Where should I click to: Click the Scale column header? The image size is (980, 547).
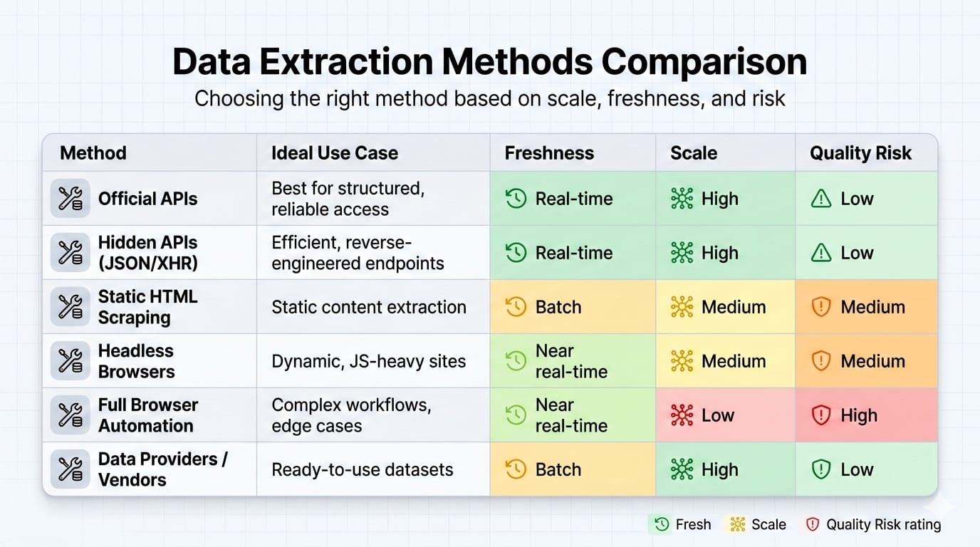(x=694, y=153)
